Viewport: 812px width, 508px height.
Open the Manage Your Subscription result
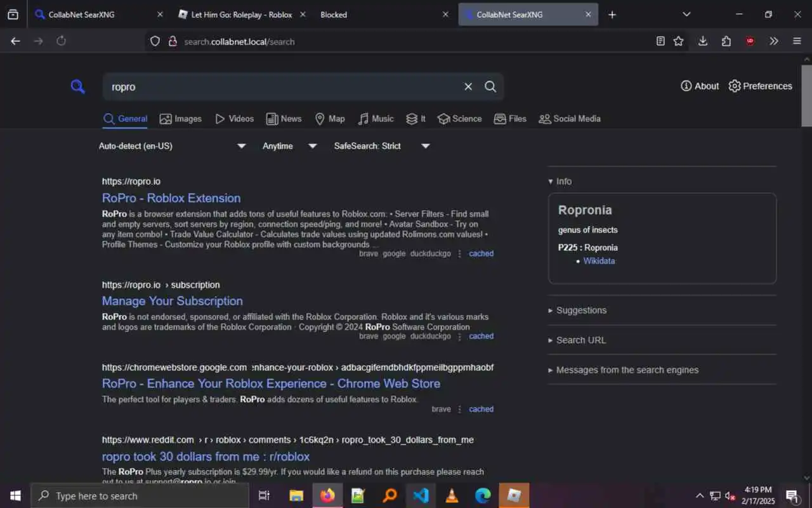pos(173,301)
